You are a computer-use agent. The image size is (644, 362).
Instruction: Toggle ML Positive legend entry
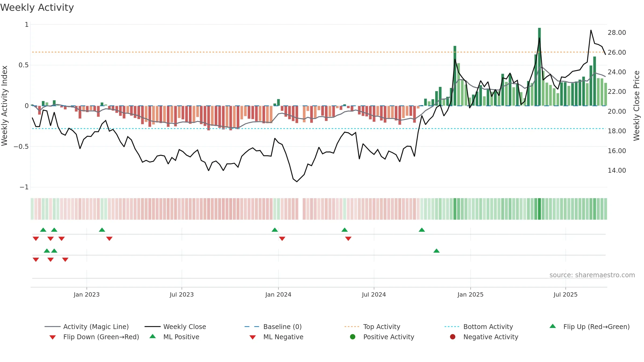(x=174, y=337)
